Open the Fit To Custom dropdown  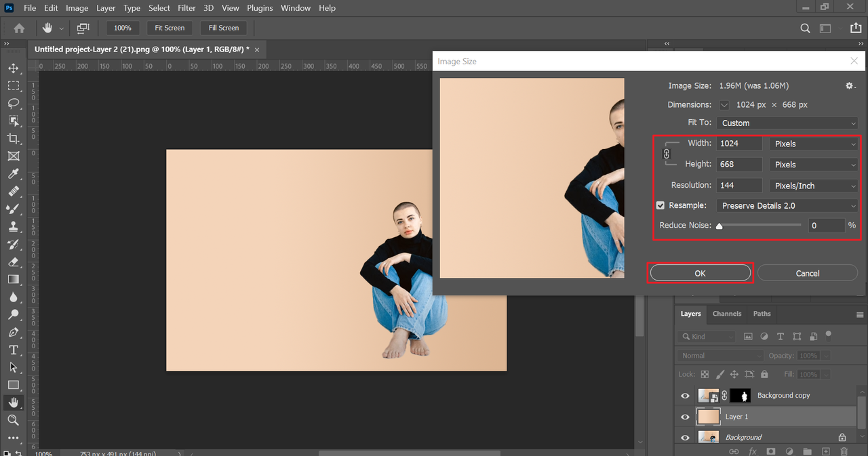[787, 123]
